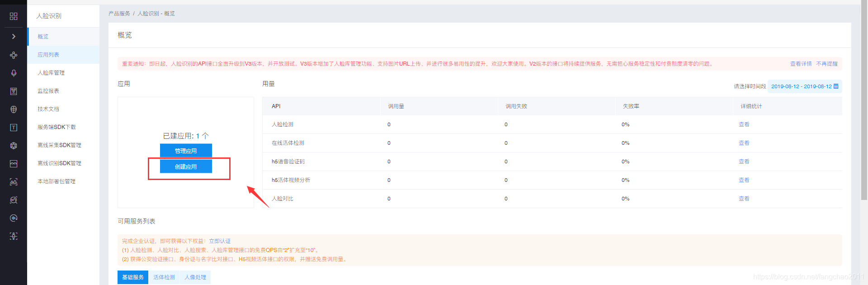Click 查看 for 在线活体检测 row

click(744, 143)
